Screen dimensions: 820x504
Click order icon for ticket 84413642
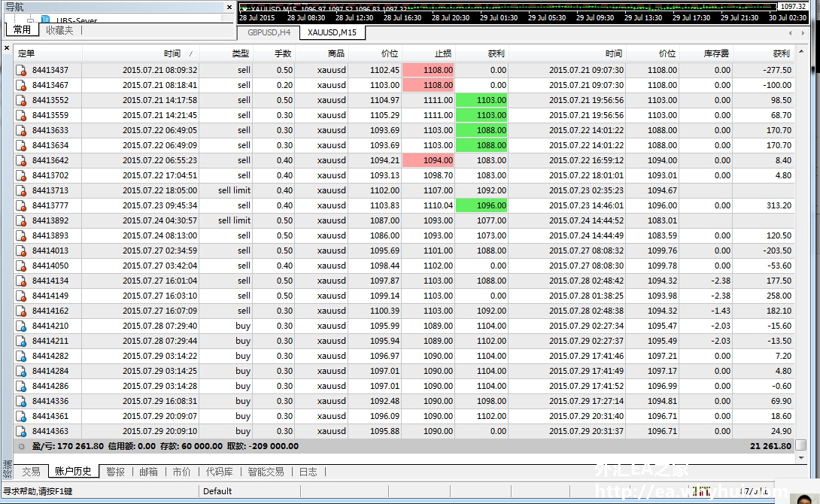[x=21, y=160]
